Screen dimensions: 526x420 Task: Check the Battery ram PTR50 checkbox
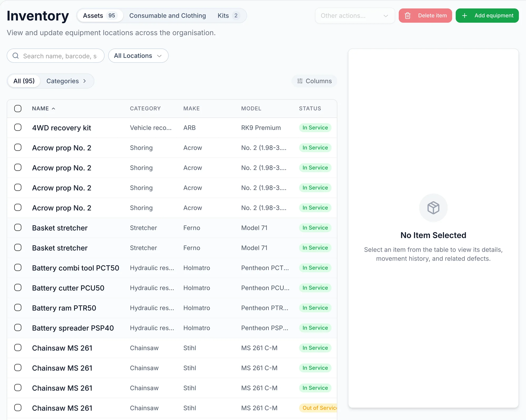(x=18, y=308)
